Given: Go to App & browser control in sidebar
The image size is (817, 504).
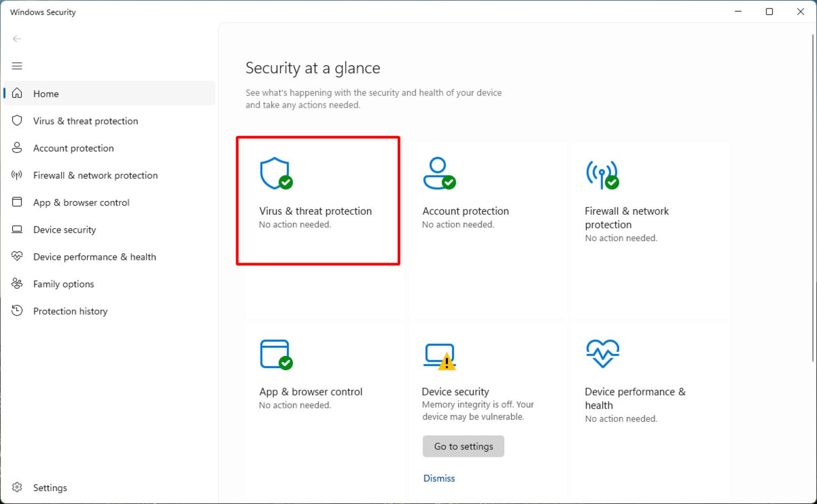Looking at the screenshot, I should coord(109,202).
